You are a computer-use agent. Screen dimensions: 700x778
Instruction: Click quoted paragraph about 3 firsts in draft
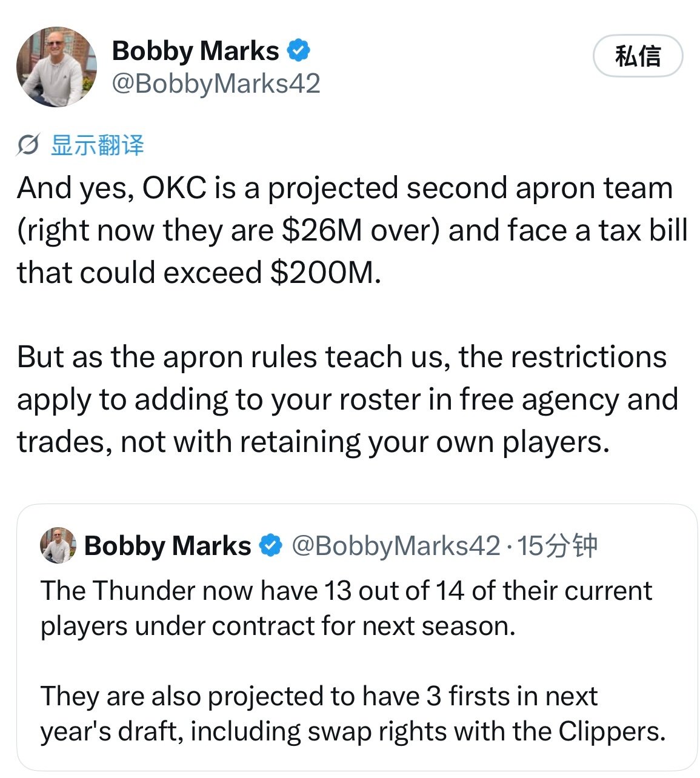point(353,714)
